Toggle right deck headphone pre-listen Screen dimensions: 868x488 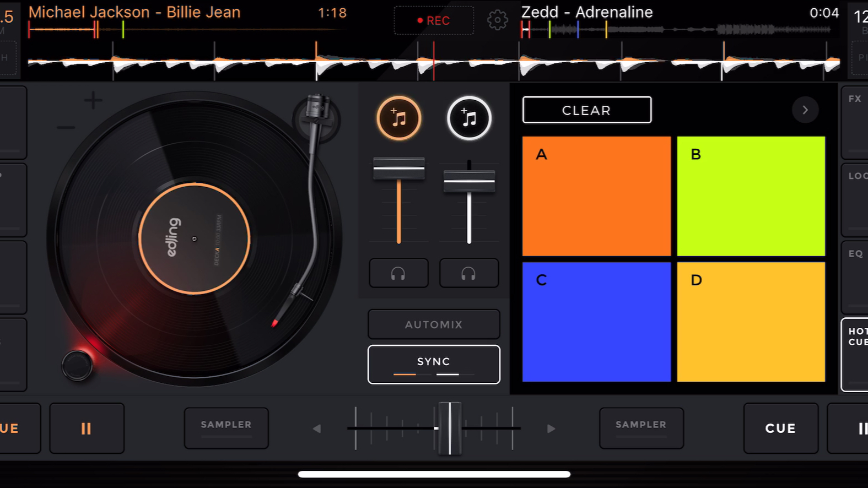pos(469,273)
